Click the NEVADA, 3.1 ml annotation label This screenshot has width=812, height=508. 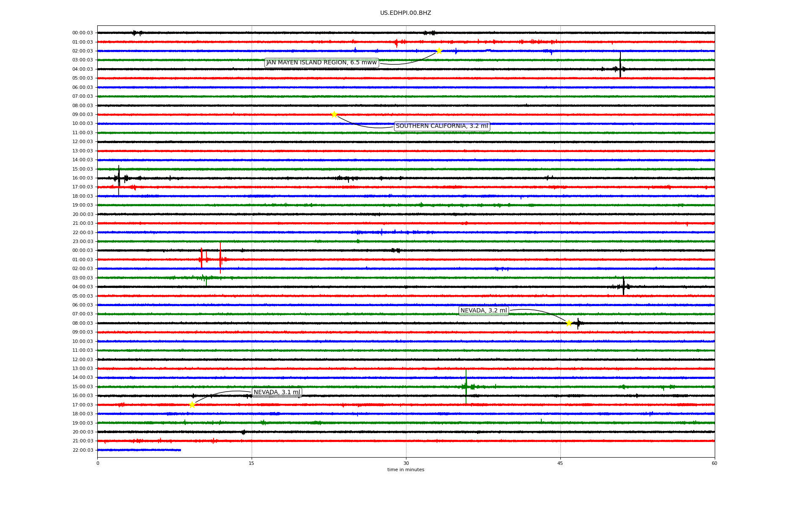[277, 392]
